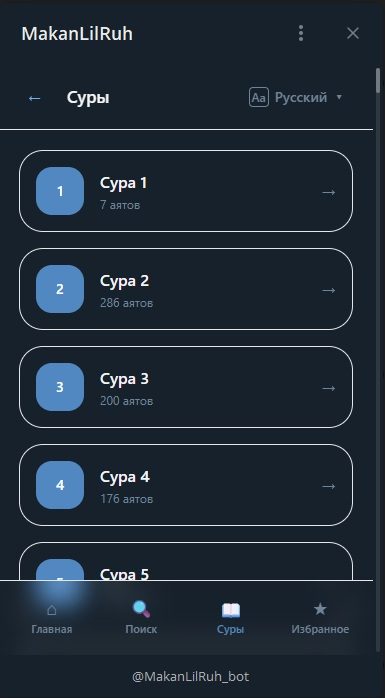Click the arrow on the Сура 1 card
The height and width of the screenshot is (698, 385).
pyautogui.click(x=328, y=192)
